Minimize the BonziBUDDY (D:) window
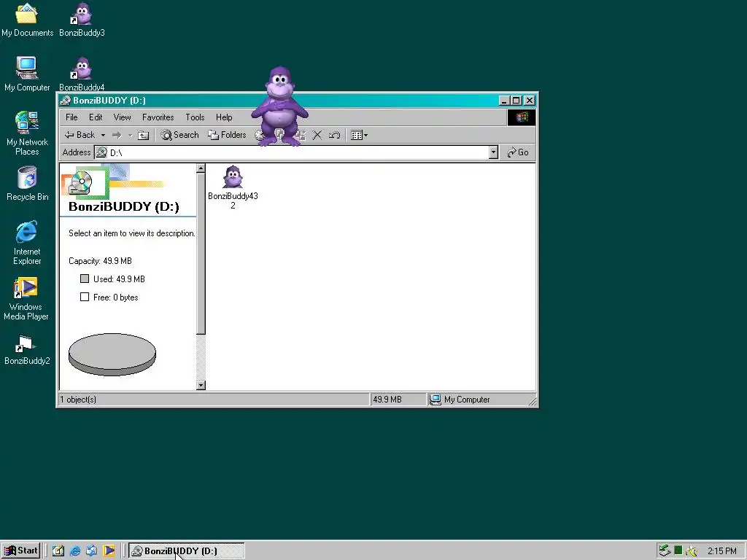This screenshot has height=560, width=747. pyautogui.click(x=505, y=101)
